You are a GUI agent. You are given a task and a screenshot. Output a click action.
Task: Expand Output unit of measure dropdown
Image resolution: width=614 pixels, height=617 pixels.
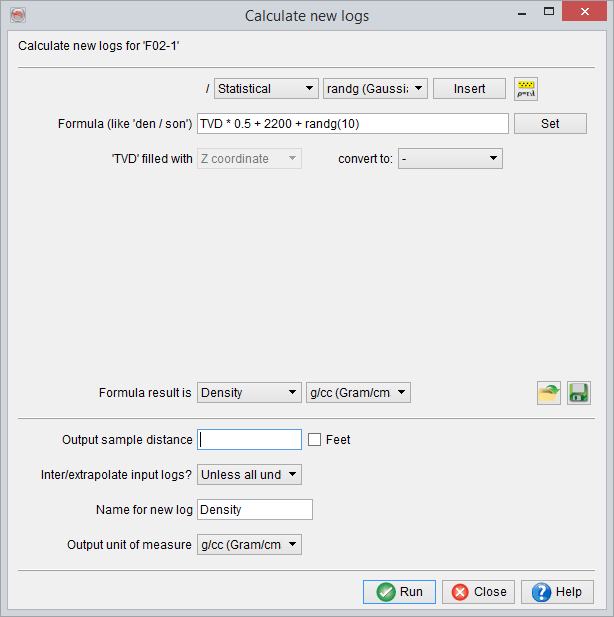click(249, 545)
